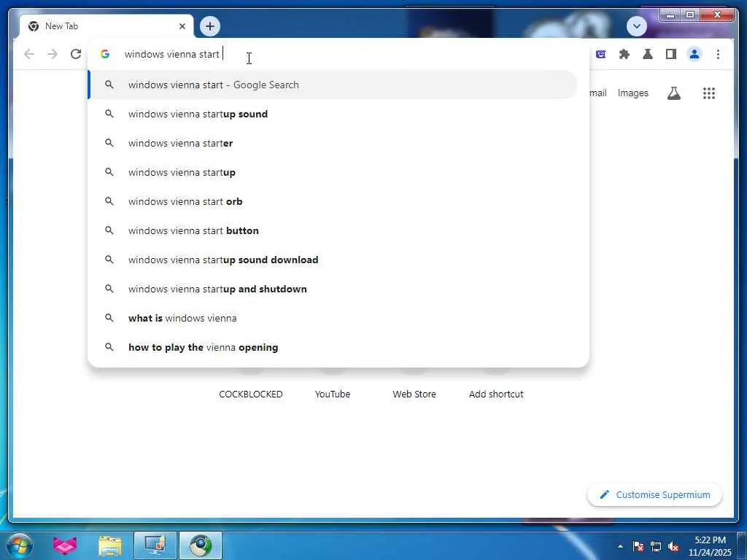Open the extensions puzzle icon

click(624, 54)
